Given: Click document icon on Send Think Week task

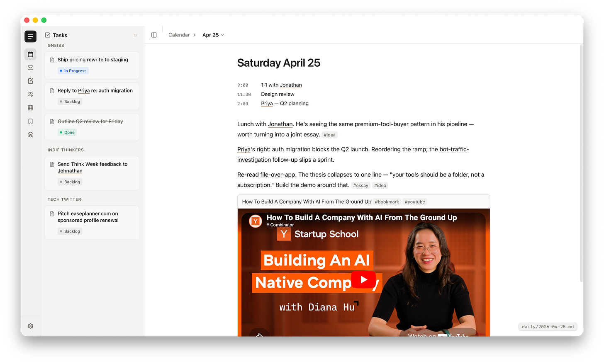Looking at the screenshot, I should pos(52,164).
